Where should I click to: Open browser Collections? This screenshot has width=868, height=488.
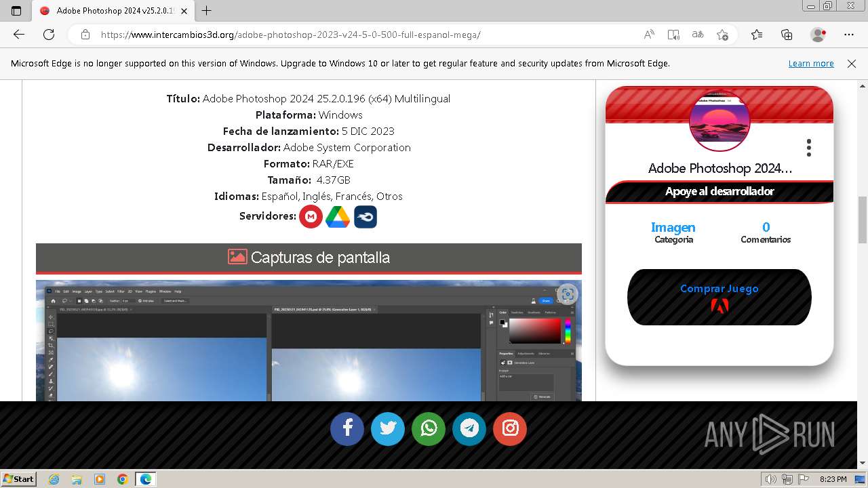tap(787, 35)
